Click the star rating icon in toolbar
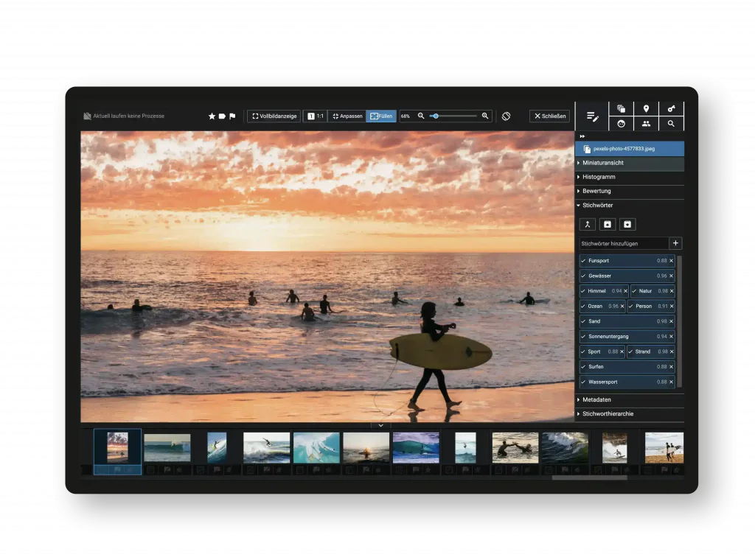Viewport: 755px width, 560px height. pyautogui.click(x=212, y=116)
